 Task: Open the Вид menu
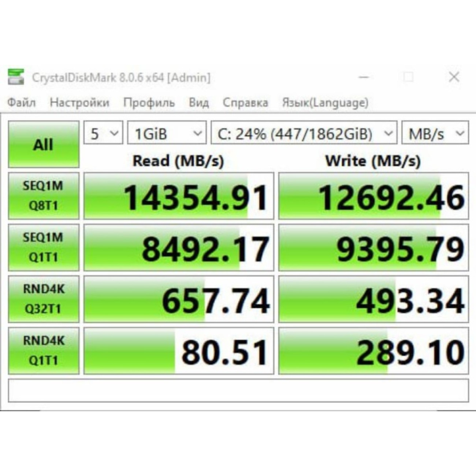pos(198,103)
